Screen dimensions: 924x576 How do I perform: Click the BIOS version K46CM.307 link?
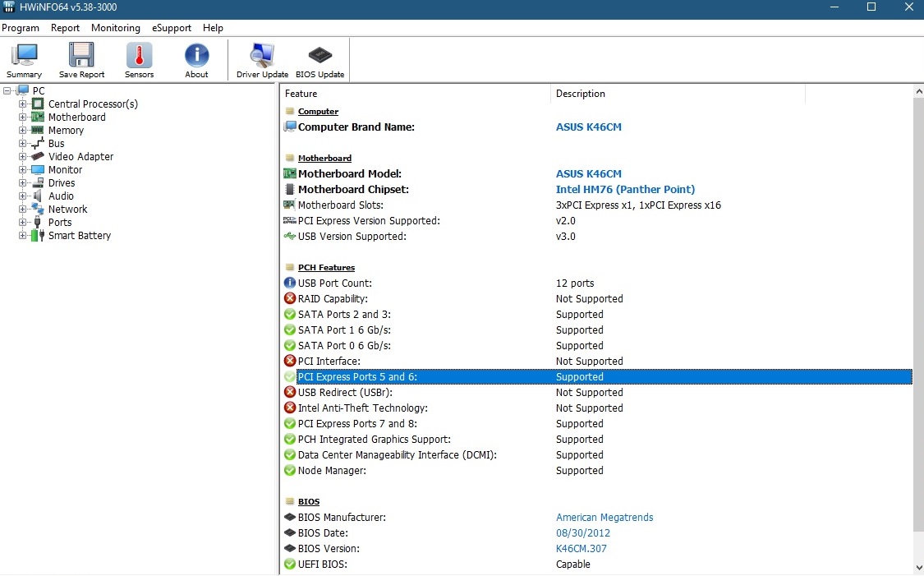581,548
